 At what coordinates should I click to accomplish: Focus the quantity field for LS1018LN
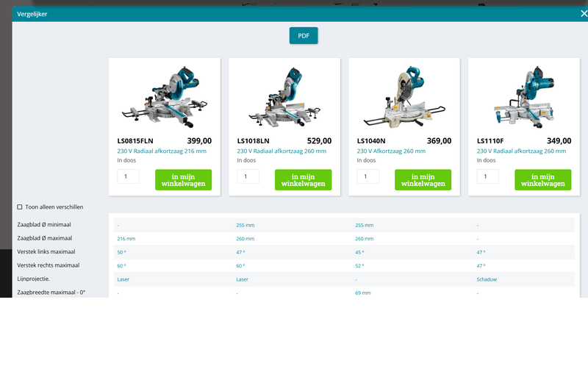coord(248,176)
